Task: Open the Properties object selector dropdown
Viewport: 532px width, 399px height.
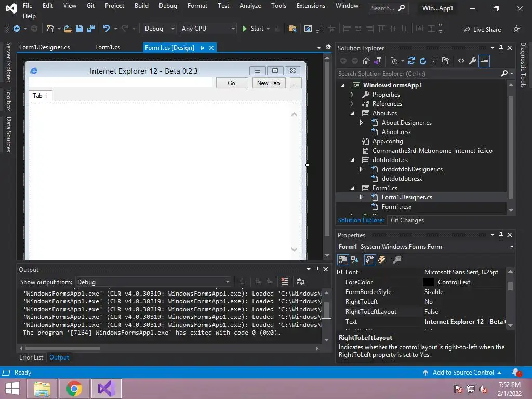Action: click(x=512, y=247)
